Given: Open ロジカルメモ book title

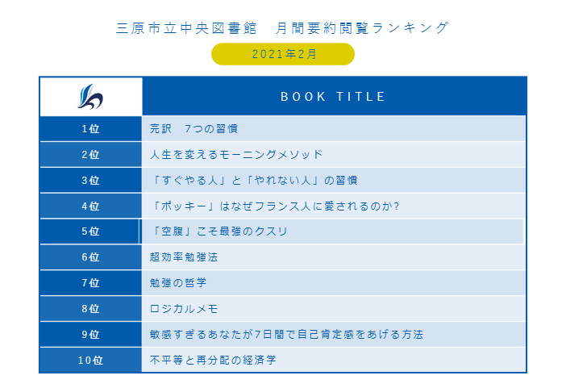Looking at the screenshot, I should pos(184,309).
